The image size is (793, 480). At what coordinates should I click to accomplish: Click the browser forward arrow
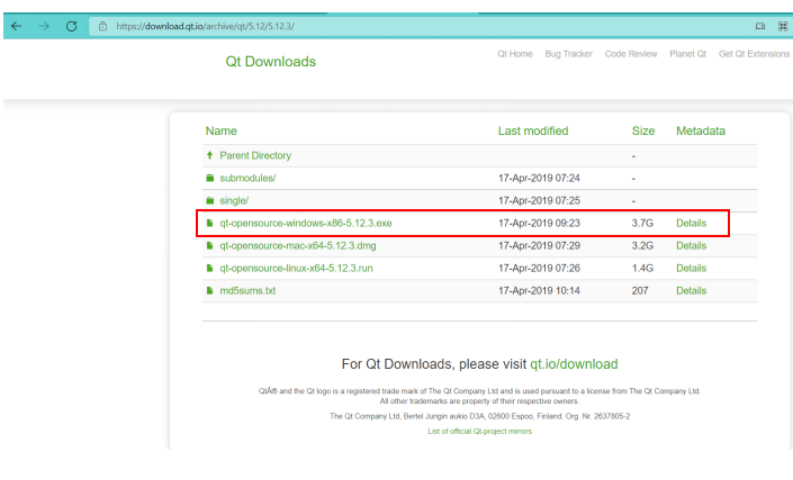[x=44, y=26]
